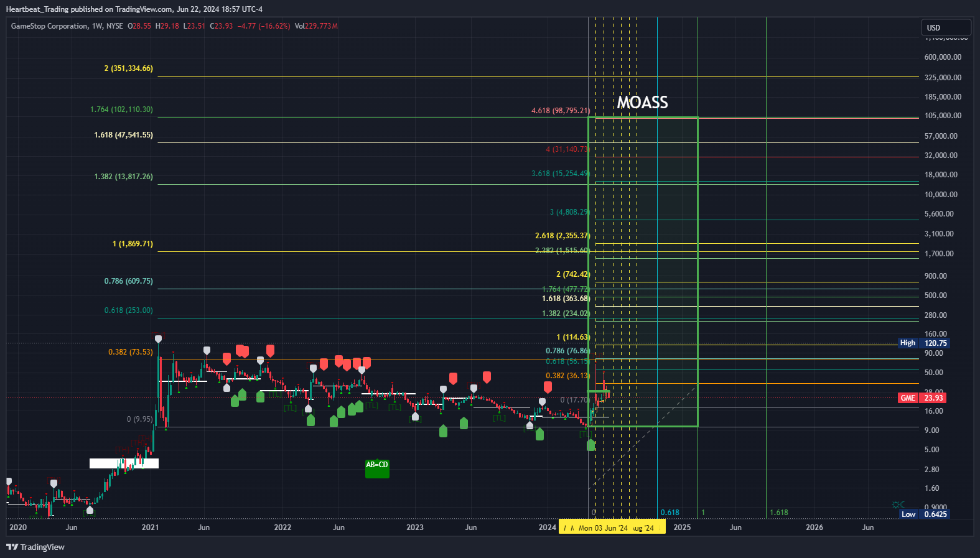980x558 pixels.
Task: Select the white rectangle drawing near 2021
Action: (124, 463)
